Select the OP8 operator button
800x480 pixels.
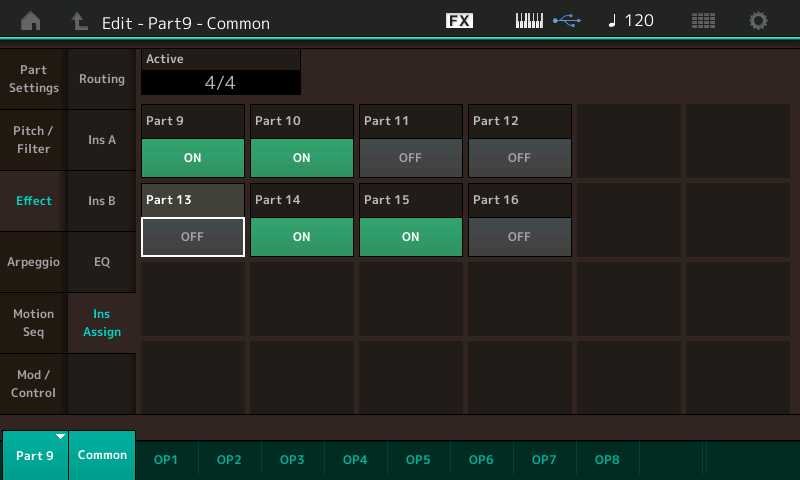pos(607,459)
